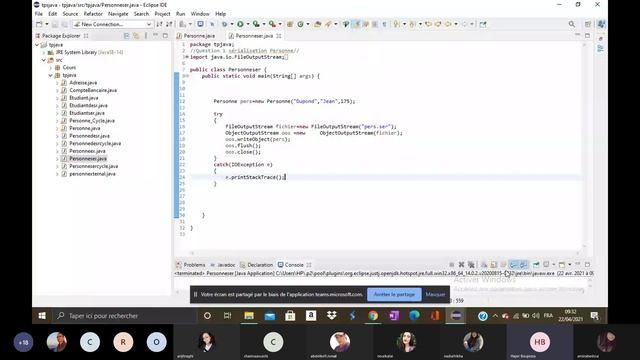
Task: Click the Pin Console icon
Action: pos(536,264)
